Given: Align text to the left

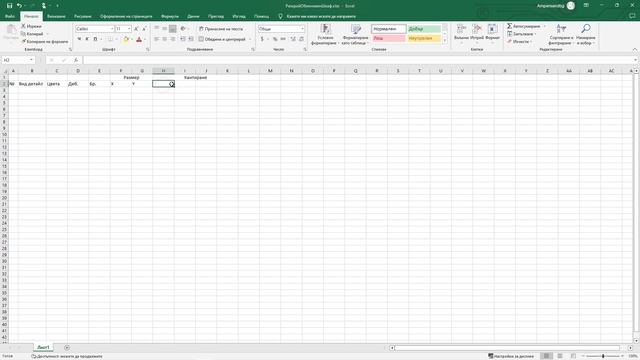Looking at the screenshot, I should pos(157,39).
